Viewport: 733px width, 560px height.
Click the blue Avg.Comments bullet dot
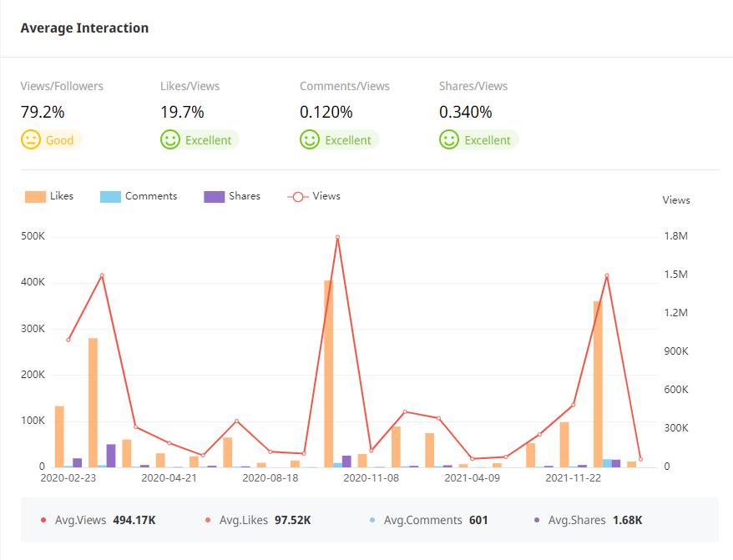pos(372,521)
